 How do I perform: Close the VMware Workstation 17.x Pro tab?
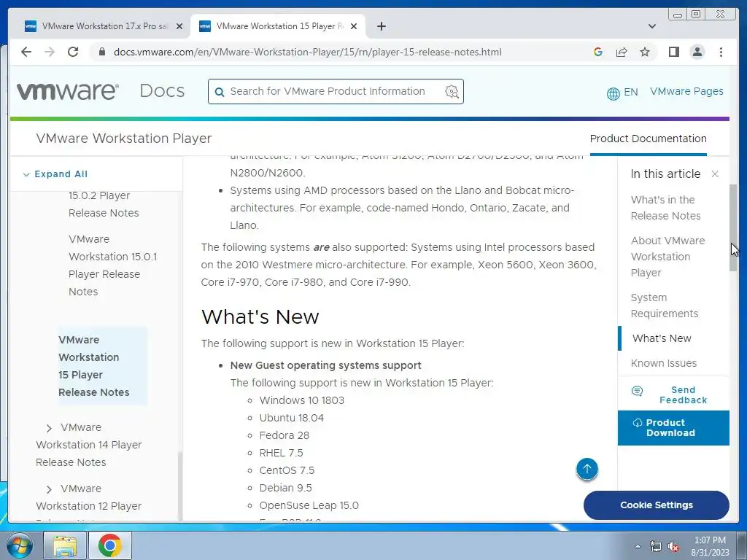click(x=179, y=26)
